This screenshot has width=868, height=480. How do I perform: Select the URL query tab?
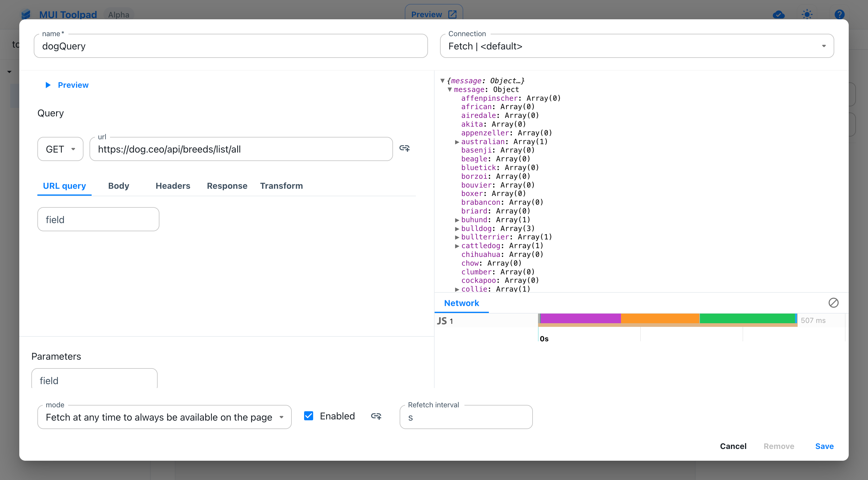coord(64,186)
